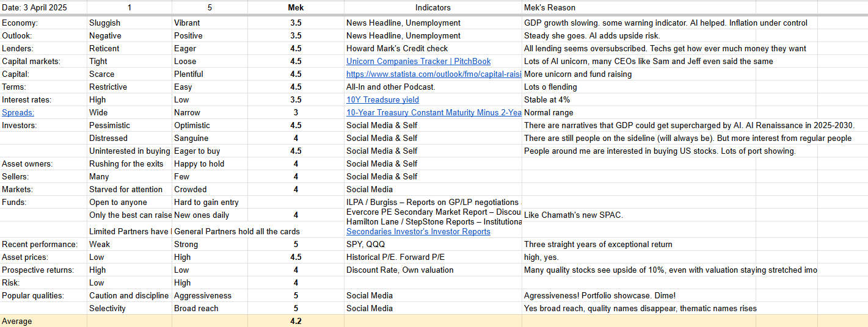Click the Spreads: hyperlink label

pos(18,112)
